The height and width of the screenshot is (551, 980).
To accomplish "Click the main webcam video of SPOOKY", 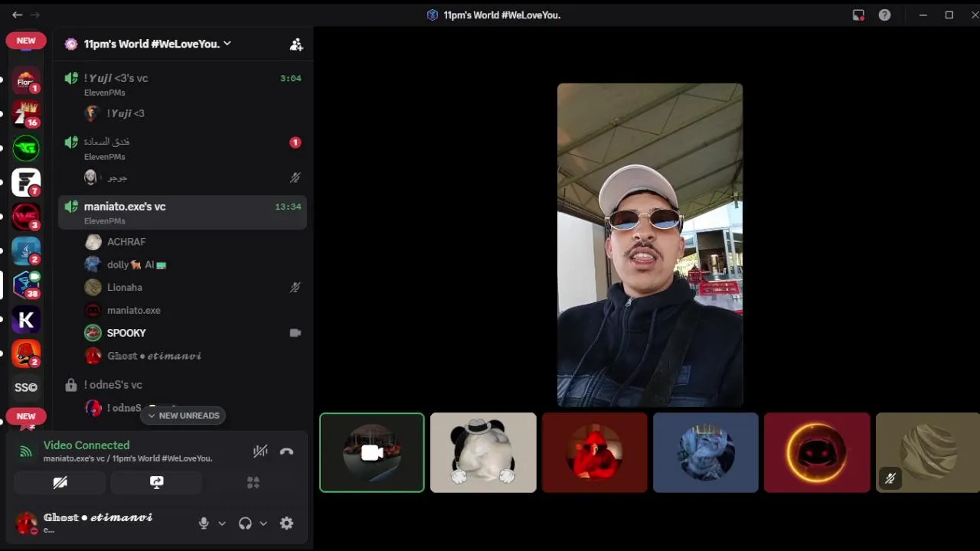I will 650,245.
